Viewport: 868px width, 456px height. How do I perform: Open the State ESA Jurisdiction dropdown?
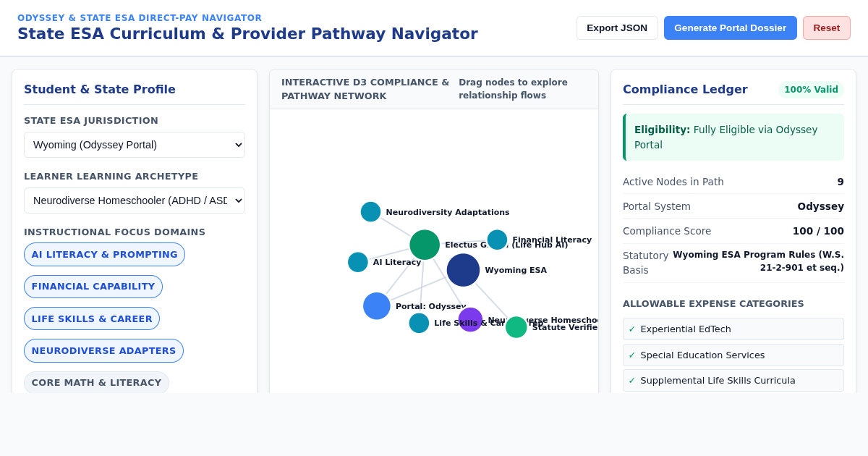135,145
